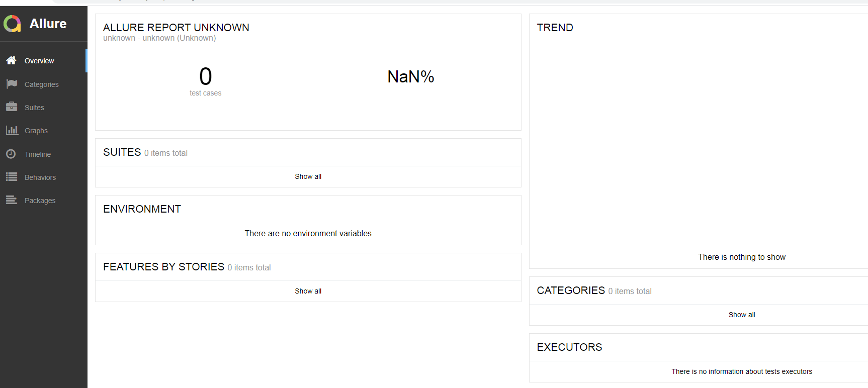Image resolution: width=868 pixels, height=388 pixels.
Task: Click the Allure logo icon
Action: click(12, 24)
